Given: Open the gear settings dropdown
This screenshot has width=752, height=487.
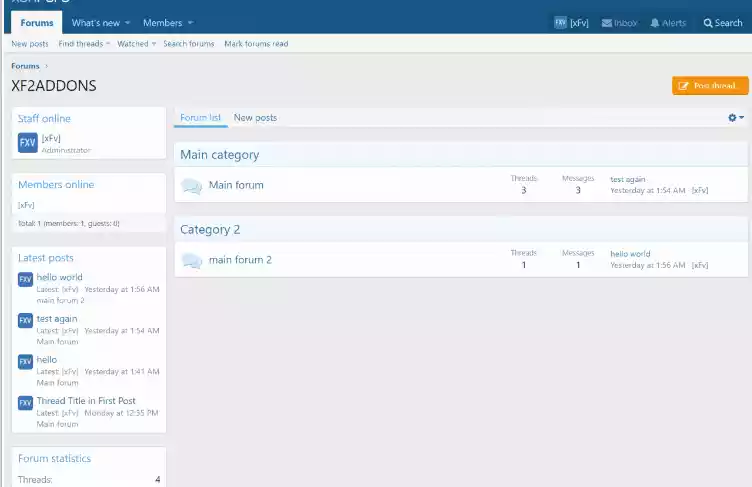Looking at the screenshot, I should click(x=736, y=118).
